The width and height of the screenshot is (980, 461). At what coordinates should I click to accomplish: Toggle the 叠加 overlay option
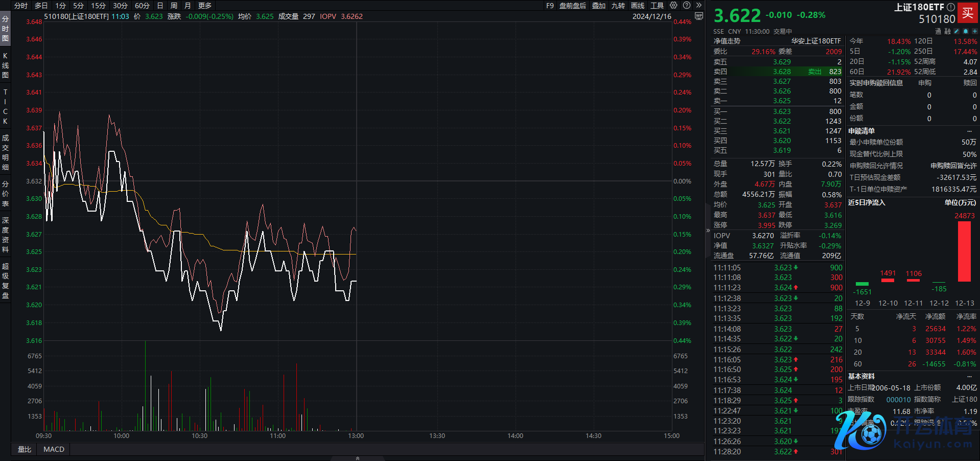pos(599,6)
